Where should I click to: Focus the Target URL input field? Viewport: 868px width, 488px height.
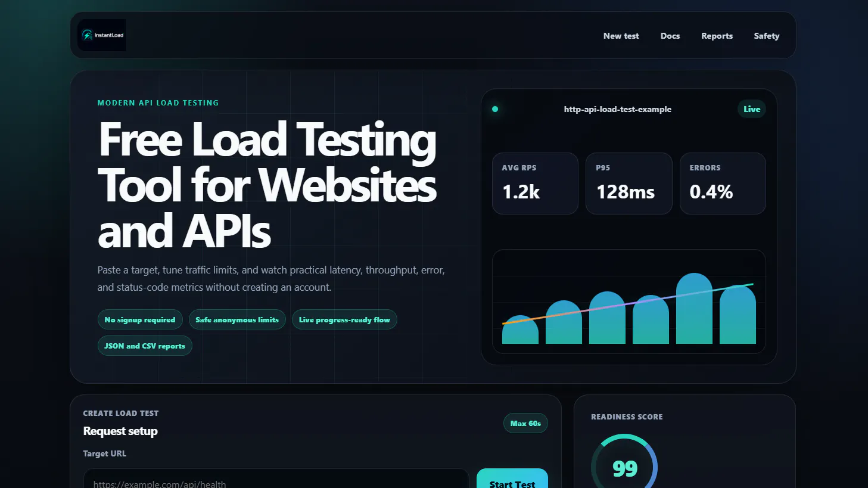pos(276,478)
